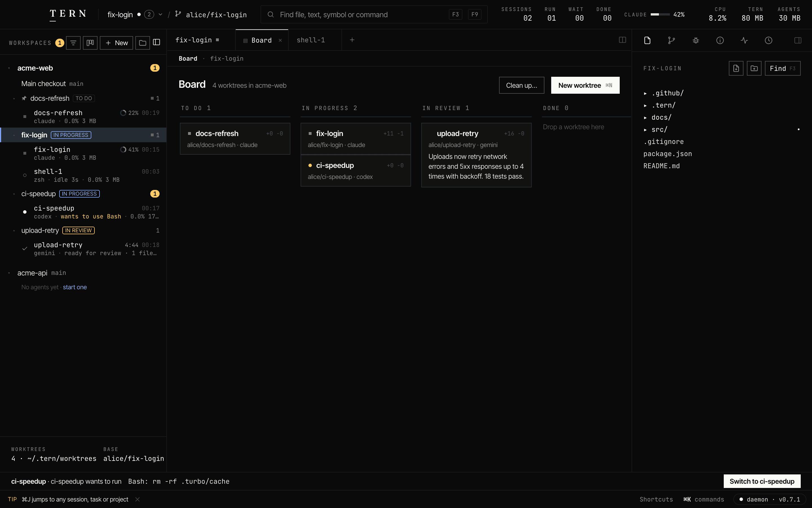The height and width of the screenshot is (508, 812).
Task: Create new folder in FIX-LOGIN explorer
Action: [754, 68]
